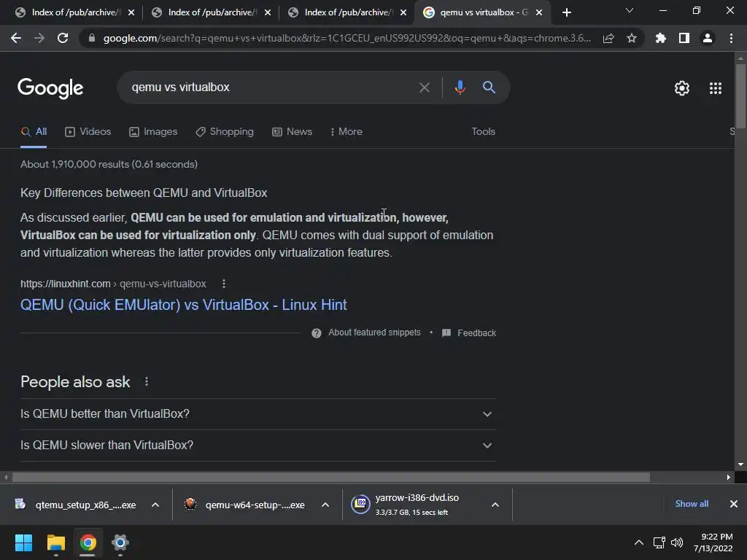Select the Videos search filter
This screenshot has width=747, height=560.
pyautogui.click(x=88, y=132)
